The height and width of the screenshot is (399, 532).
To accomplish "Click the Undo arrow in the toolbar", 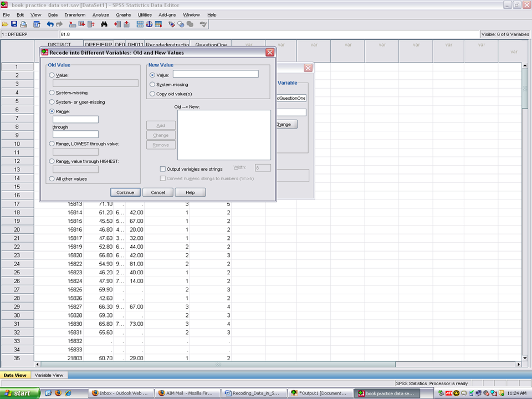I will point(50,24).
